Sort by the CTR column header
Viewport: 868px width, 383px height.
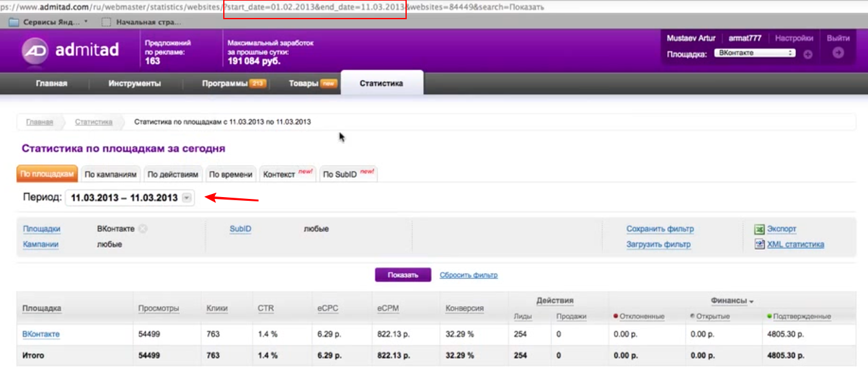pyautogui.click(x=265, y=309)
